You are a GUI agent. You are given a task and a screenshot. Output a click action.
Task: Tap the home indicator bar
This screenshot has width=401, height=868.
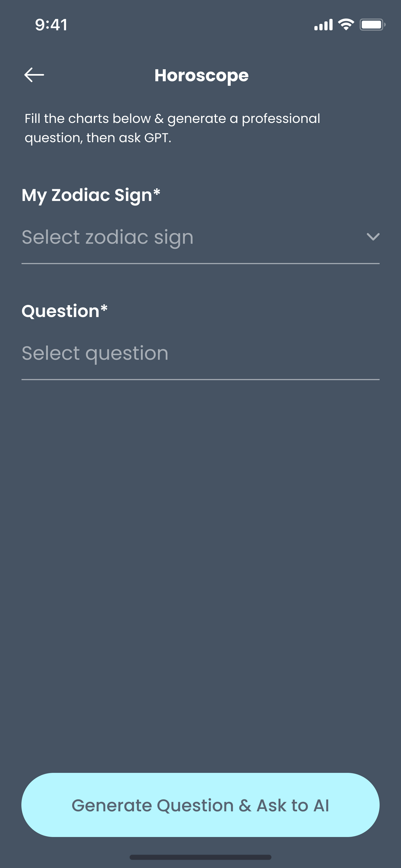(x=200, y=857)
